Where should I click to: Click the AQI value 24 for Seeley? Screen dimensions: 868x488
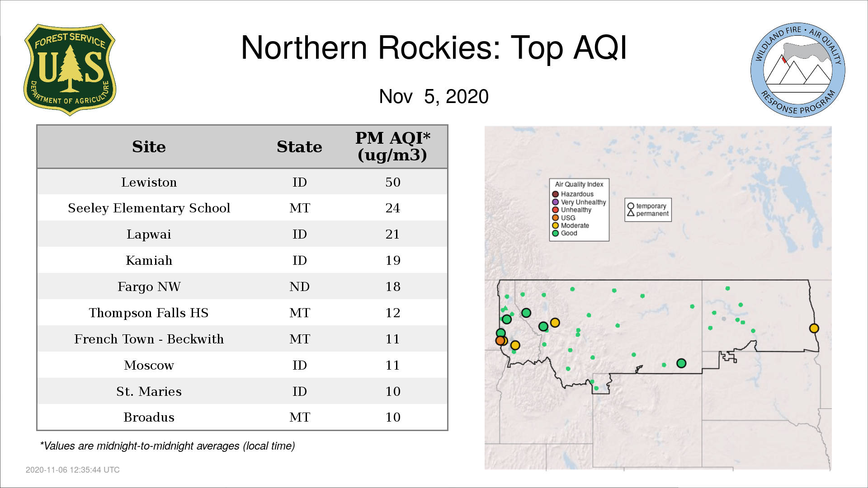[393, 208]
